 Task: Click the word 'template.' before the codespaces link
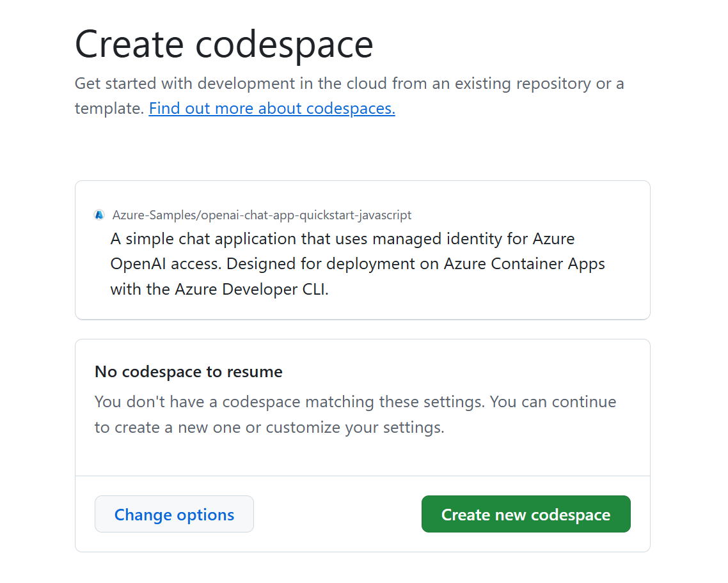(x=109, y=109)
